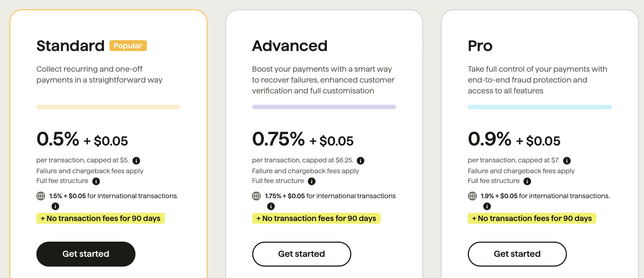Click Standard's No transaction fees for 90 days banner

point(100,218)
